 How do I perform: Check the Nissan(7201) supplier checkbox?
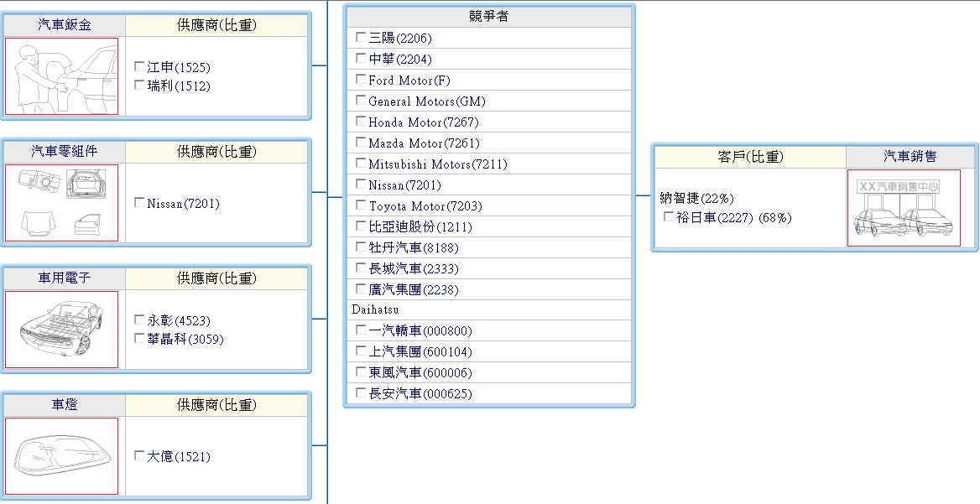tap(139, 202)
